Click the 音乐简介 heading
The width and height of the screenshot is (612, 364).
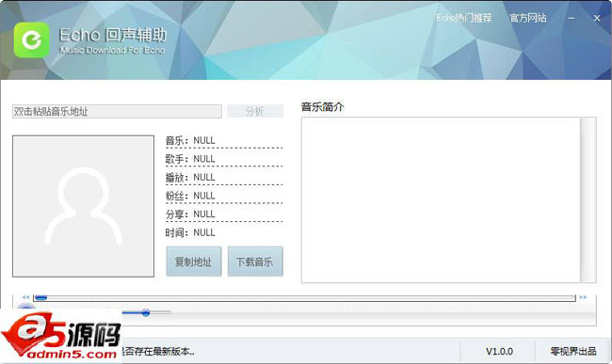coord(322,107)
